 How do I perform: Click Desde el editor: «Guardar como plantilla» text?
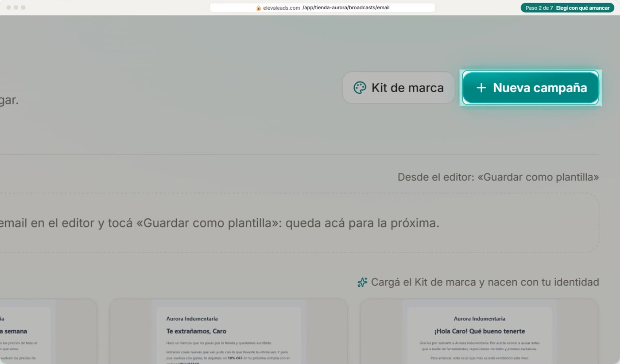(498, 178)
